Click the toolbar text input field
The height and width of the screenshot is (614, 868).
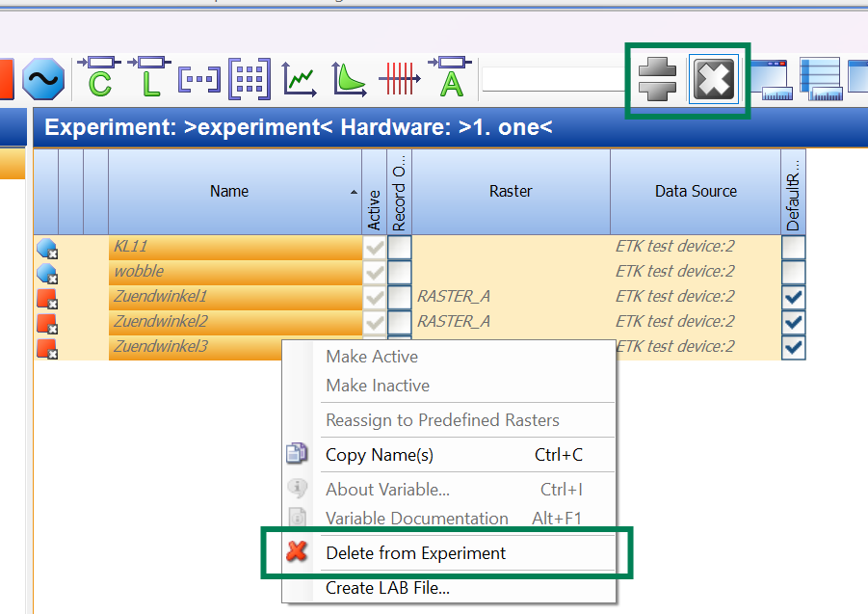coord(553,79)
